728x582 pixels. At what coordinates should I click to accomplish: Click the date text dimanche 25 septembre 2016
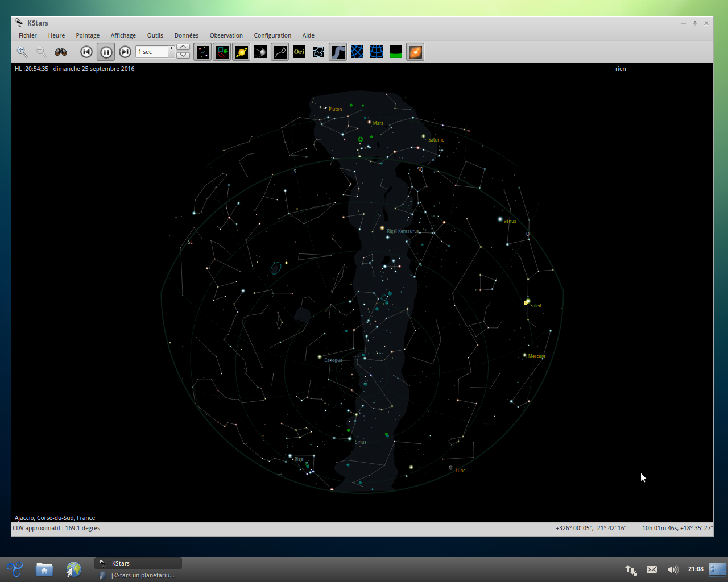94,69
